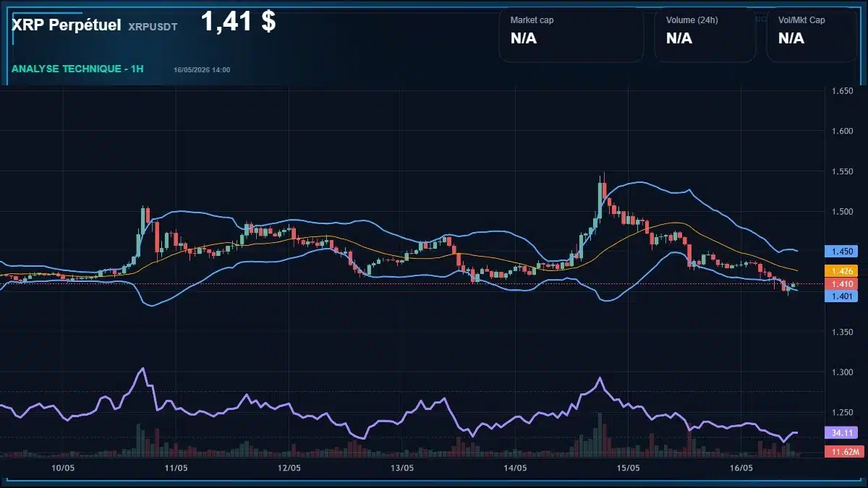The image size is (868, 488).
Task: Click the 1,41 $ price header
Action: (238, 22)
